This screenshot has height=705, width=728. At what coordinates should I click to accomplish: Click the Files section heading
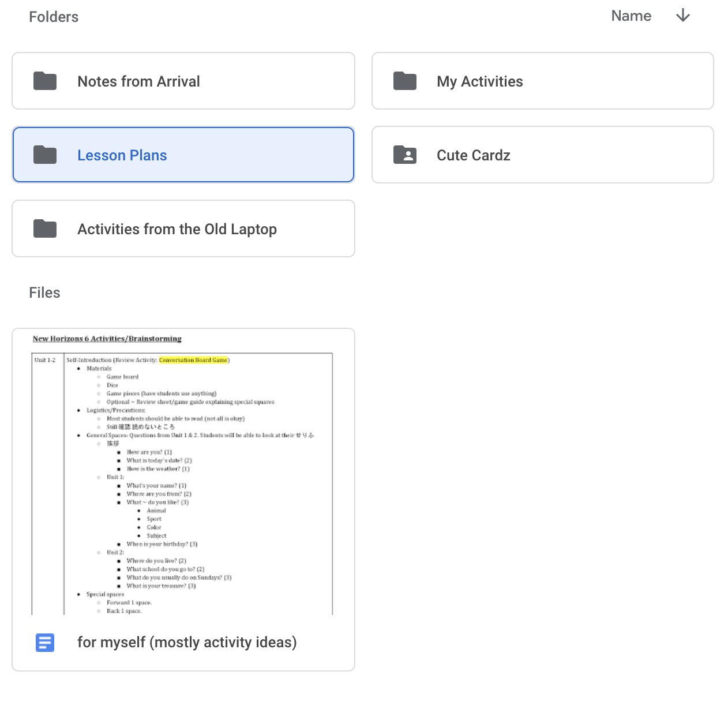point(44,292)
